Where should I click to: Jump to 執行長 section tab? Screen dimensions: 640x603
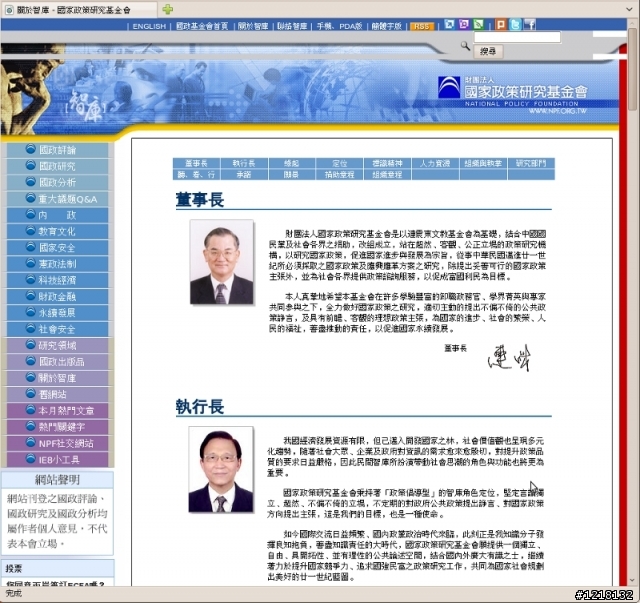click(244, 163)
